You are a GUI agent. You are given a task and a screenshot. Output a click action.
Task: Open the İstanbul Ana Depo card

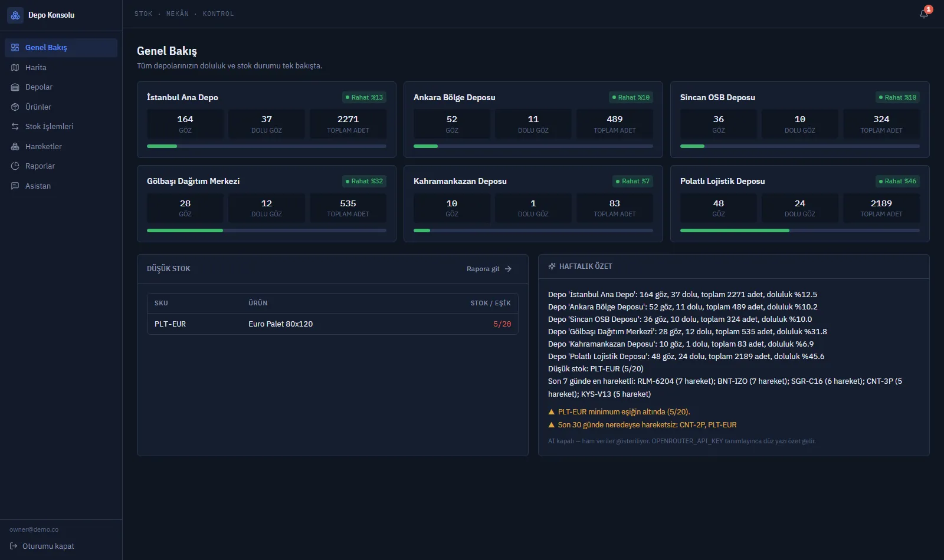(x=267, y=120)
